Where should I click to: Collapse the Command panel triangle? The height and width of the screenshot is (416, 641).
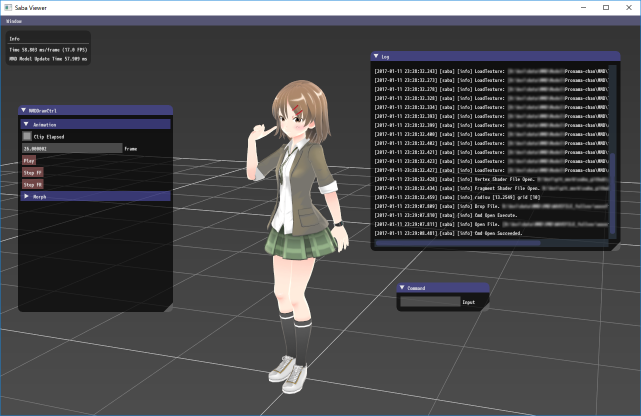click(402, 288)
